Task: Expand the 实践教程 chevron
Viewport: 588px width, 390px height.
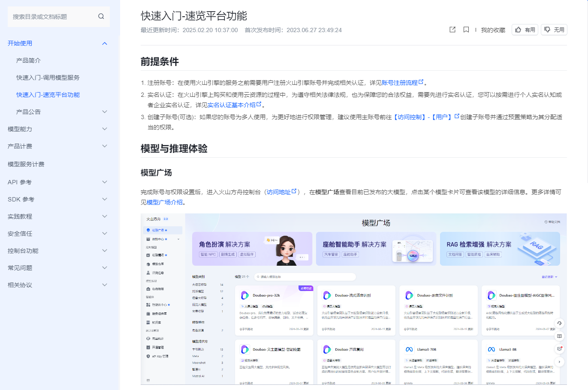Action: pyautogui.click(x=105, y=216)
